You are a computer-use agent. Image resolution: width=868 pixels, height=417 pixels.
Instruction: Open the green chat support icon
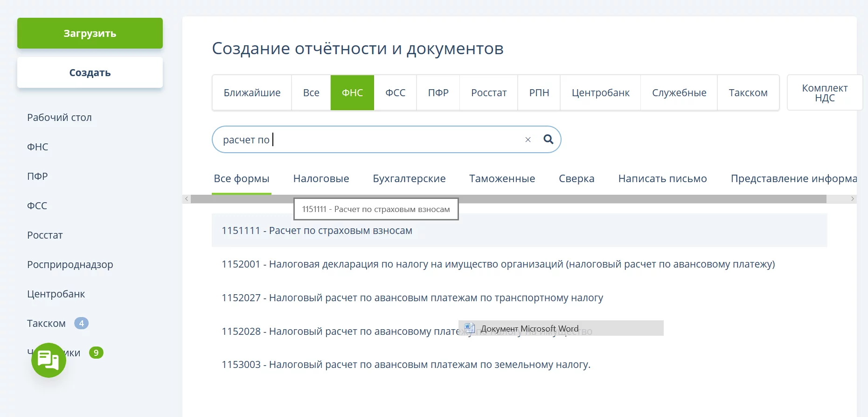(x=49, y=360)
